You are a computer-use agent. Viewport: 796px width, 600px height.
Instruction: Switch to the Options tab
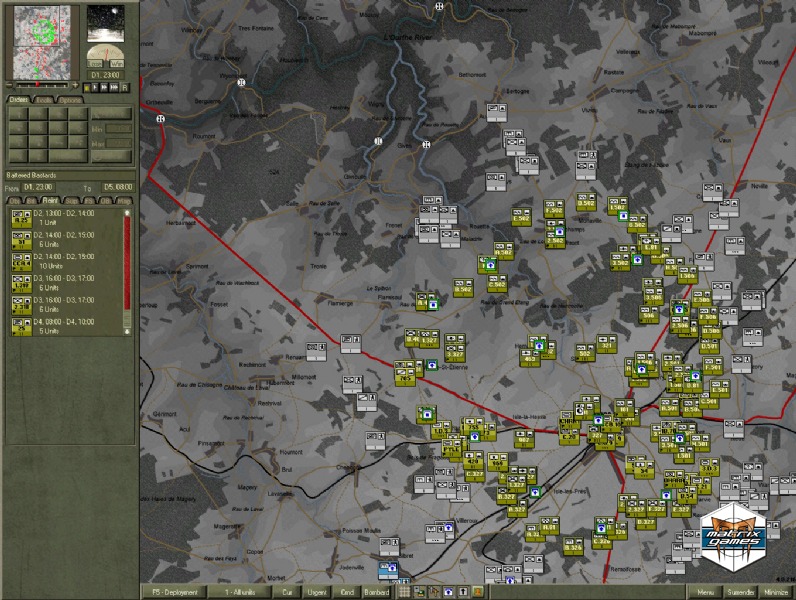70,100
